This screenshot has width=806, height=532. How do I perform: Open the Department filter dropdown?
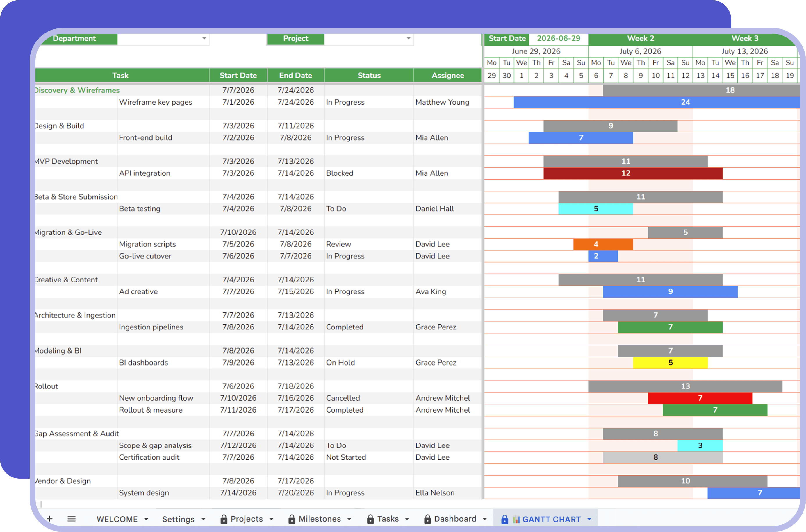tap(204, 39)
